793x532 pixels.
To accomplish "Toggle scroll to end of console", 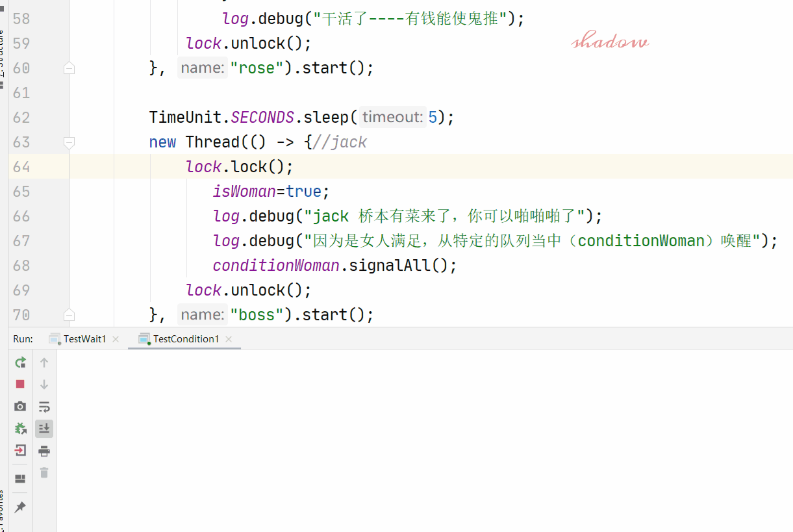I will (x=44, y=429).
